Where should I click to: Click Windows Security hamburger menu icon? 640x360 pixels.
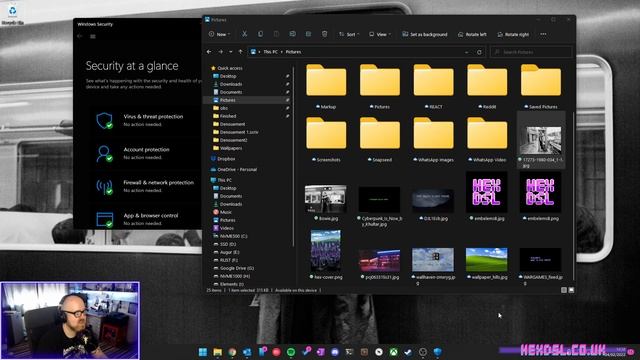point(93,36)
